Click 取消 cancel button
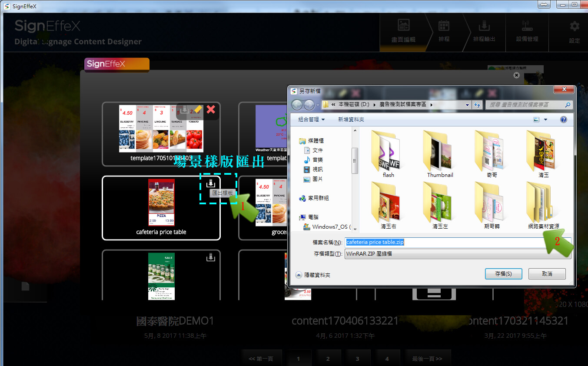Viewport: 588px width, 366px height. [547, 274]
